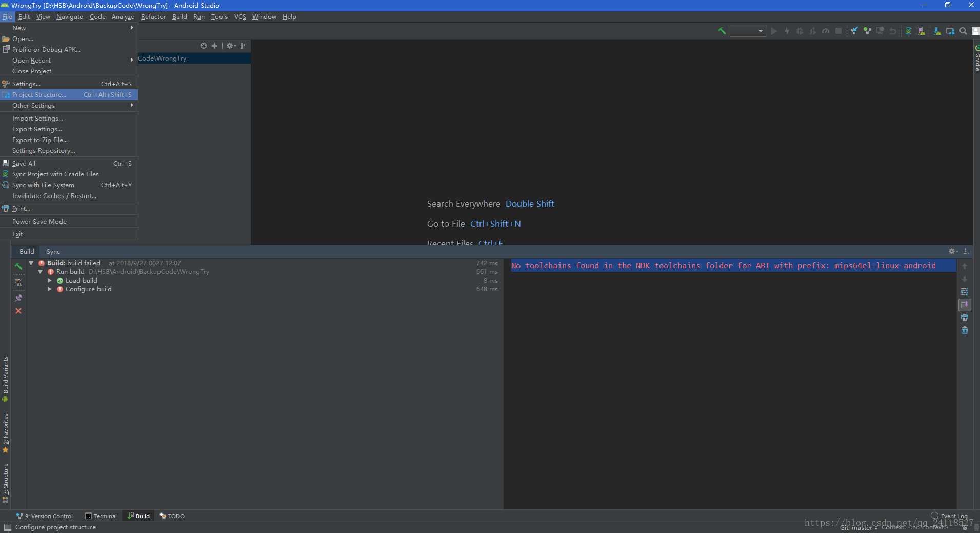Toggle the Gradle side panel
Screen dimensions: 980x533
(x=976, y=58)
